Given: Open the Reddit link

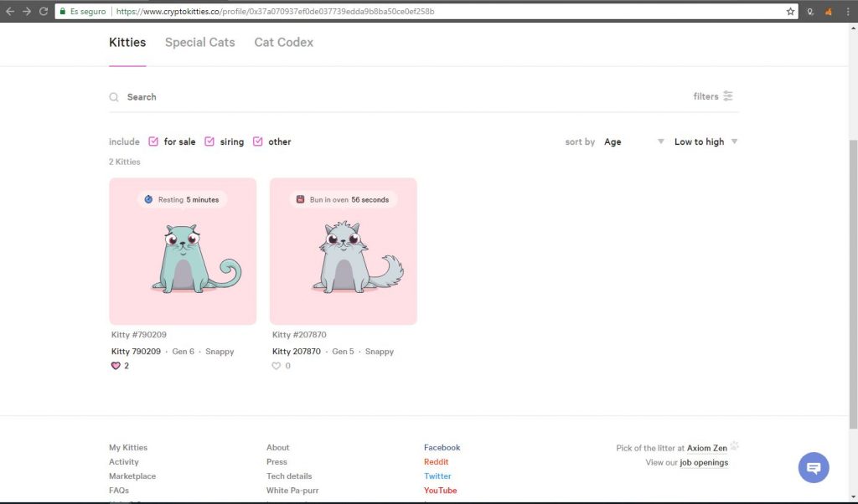Looking at the screenshot, I should coord(436,461).
